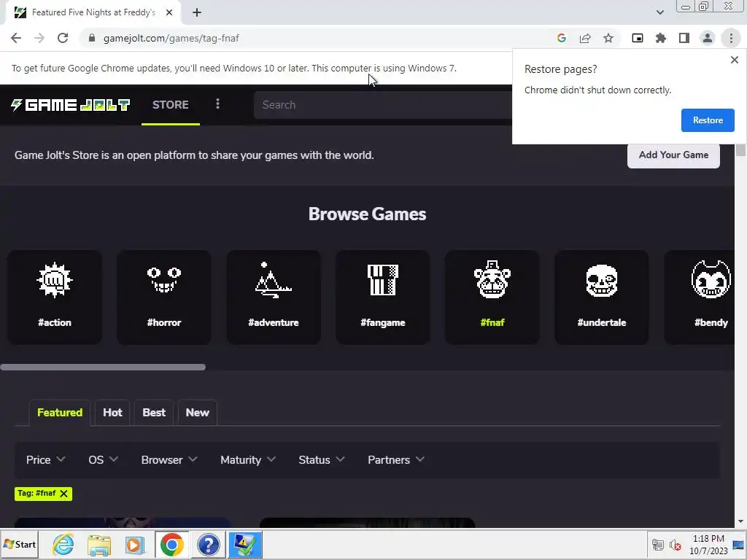This screenshot has height=560, width=747.
Task: Switch to the Featured tab
Action: (x=60, y=413)
